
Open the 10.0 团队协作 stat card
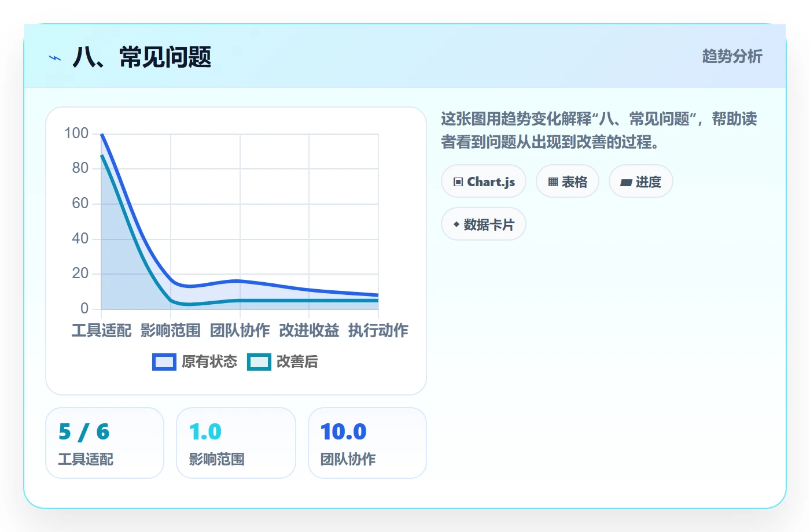[367, 443]
